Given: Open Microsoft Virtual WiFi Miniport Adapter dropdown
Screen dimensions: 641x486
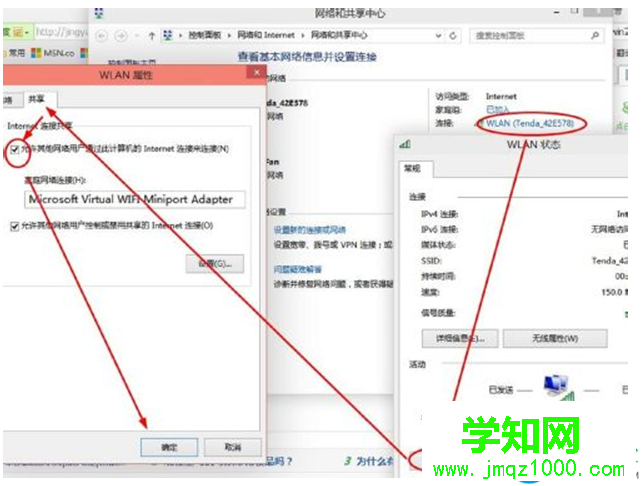Looking at the screenshot, I should pyautogui.click(x=135, y=199).
